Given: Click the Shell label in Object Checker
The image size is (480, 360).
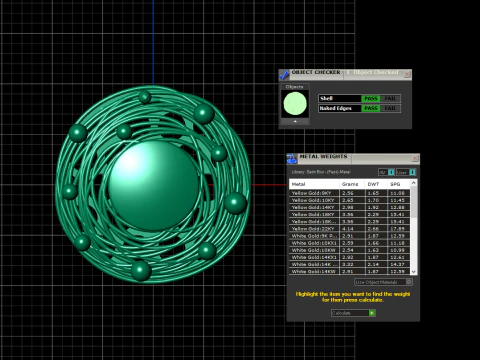Looking at the screenshot, I should [326, 98].
